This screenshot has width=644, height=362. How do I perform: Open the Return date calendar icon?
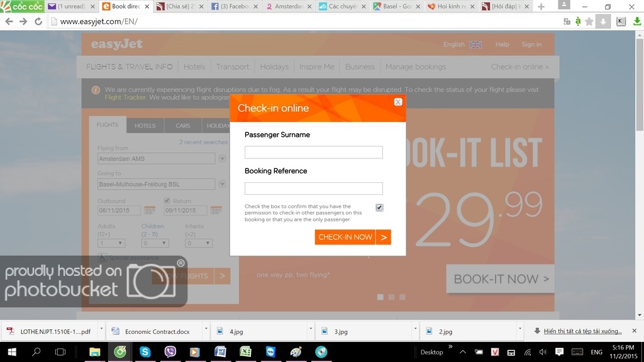click(216, 210)
